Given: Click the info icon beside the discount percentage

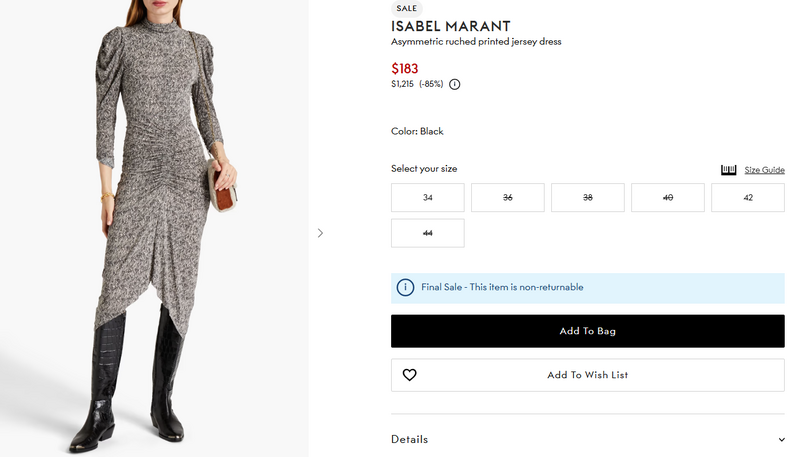Looking at the screenshot, I should tap(455, 84).
